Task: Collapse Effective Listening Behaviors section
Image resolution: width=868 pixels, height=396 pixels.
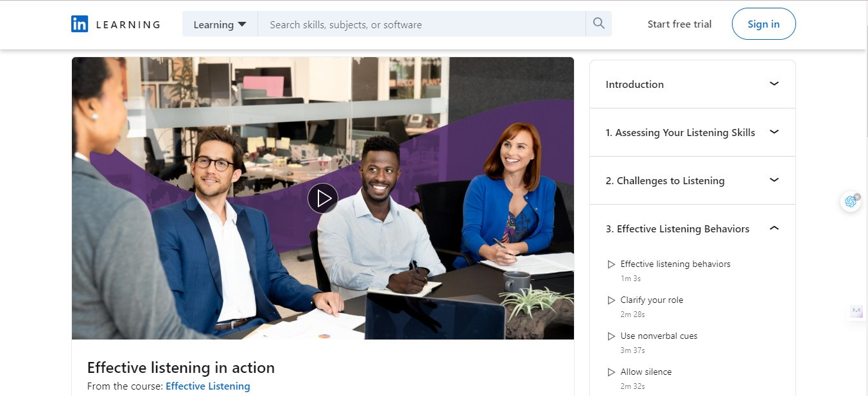Action: click(693, 228)
